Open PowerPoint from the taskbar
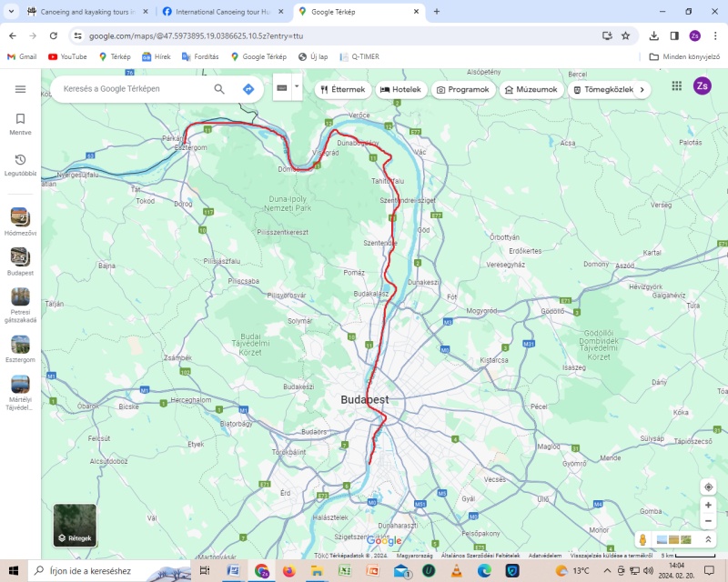Screen dimensions: 728x582 (372, 570)
